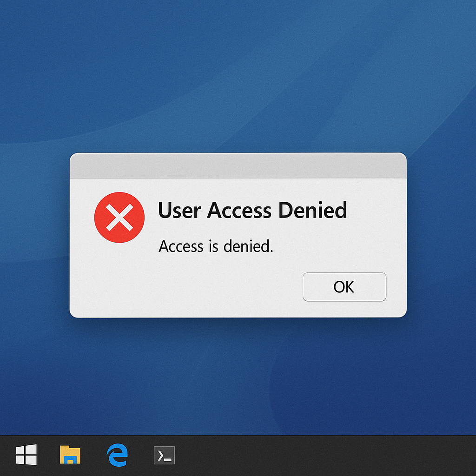Open the Windows Start menu
Image resolution: width=476 pixels, height=476 pixels.
coord(26,455)
